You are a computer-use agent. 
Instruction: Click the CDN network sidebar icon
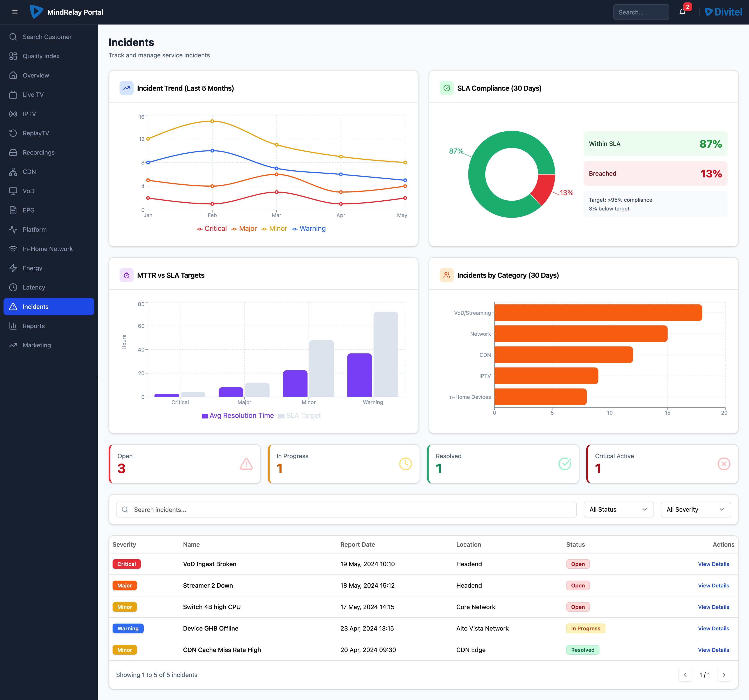click(x=13, y=172)
